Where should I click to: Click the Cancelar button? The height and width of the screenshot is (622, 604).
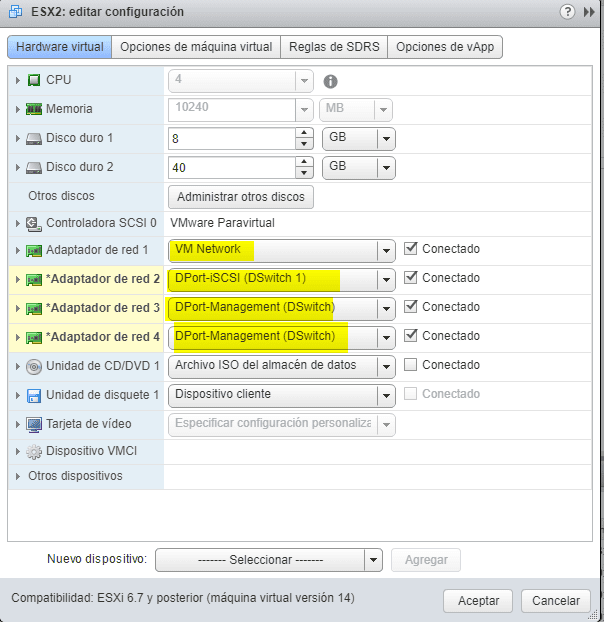(x=556, y=601)
